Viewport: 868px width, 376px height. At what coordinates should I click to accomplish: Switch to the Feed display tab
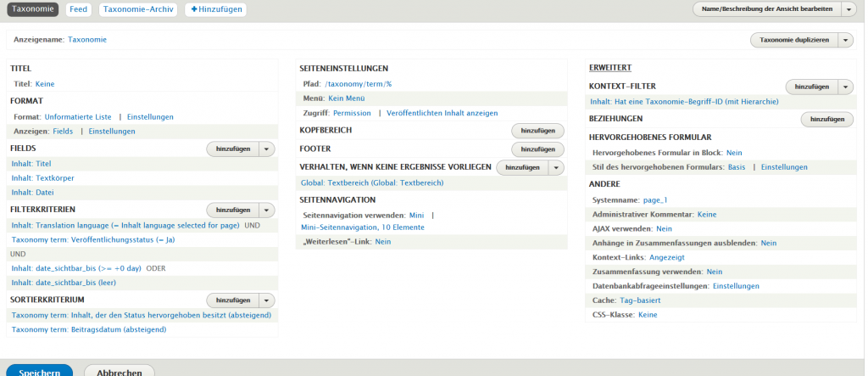(78, 9)
